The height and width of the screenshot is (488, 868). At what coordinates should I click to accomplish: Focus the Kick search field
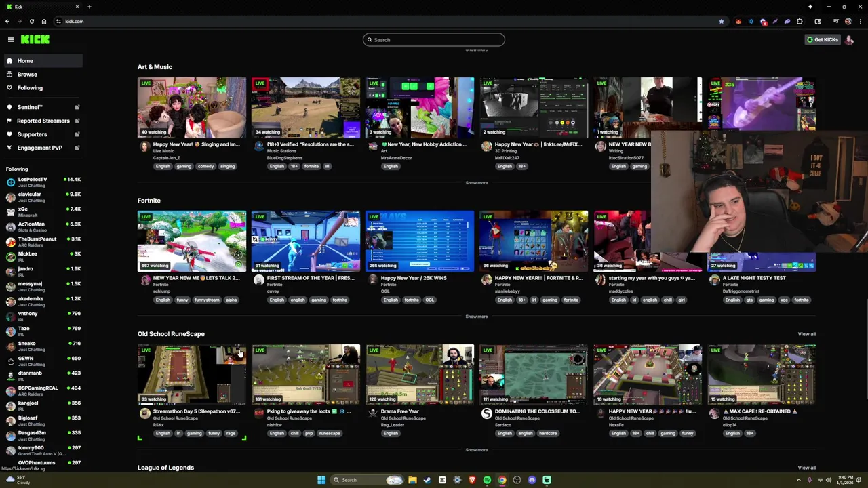coord(434,40)
